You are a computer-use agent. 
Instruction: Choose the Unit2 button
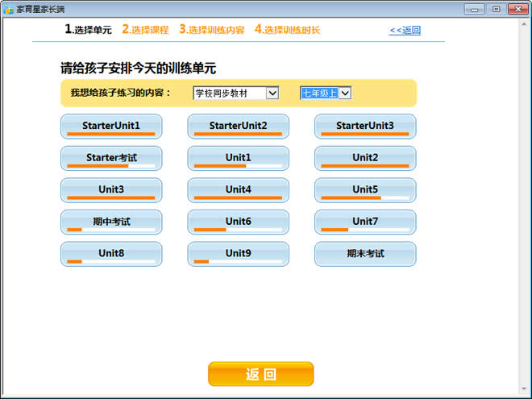click(365, 159)
